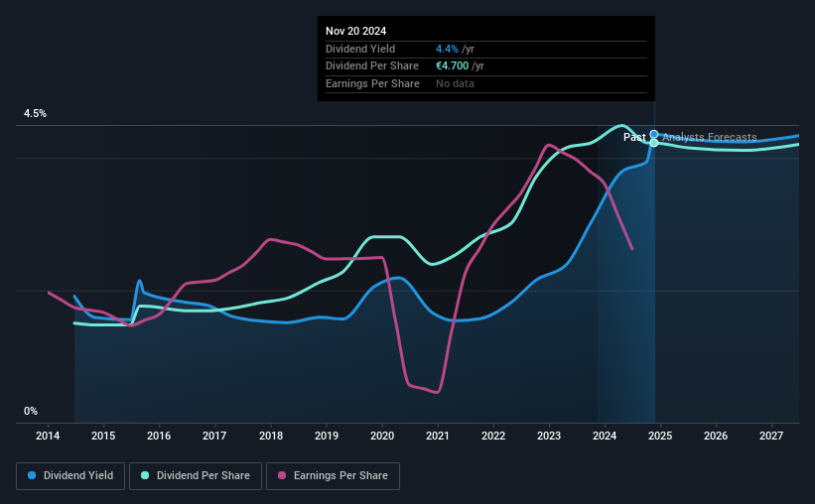Image resolution: width=815 pixels, height=504 pixels.
Task: Click the 2024 x-axis label
Action: coord(605,436)
